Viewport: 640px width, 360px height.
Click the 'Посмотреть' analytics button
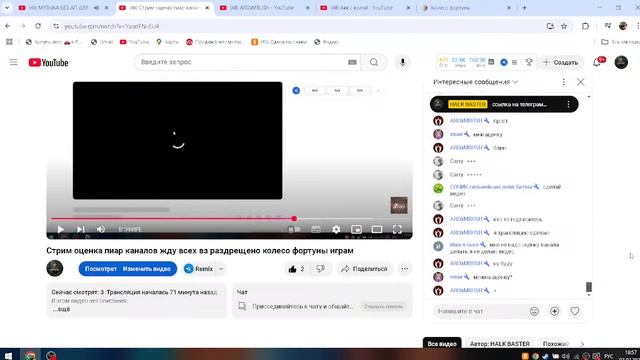tap(100, 269)
